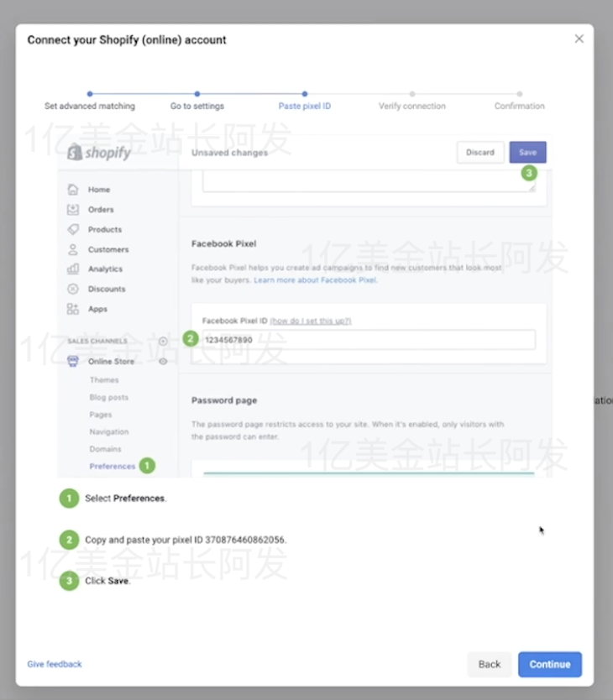Select the Set advanced matching step
Screen dimensions: 613x700
click(x=90, y=106)
